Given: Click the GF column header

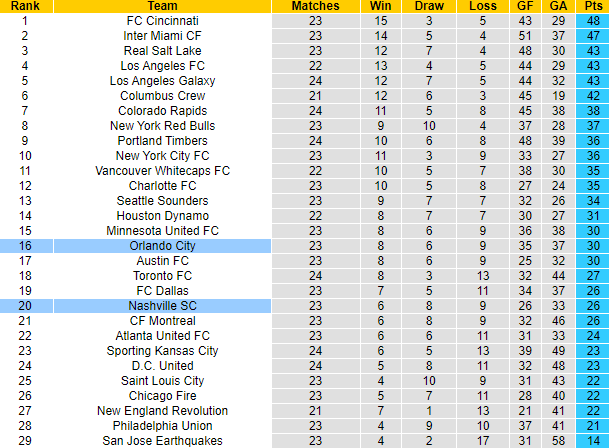Looking at the screenshot, I should tap(524, 6).
